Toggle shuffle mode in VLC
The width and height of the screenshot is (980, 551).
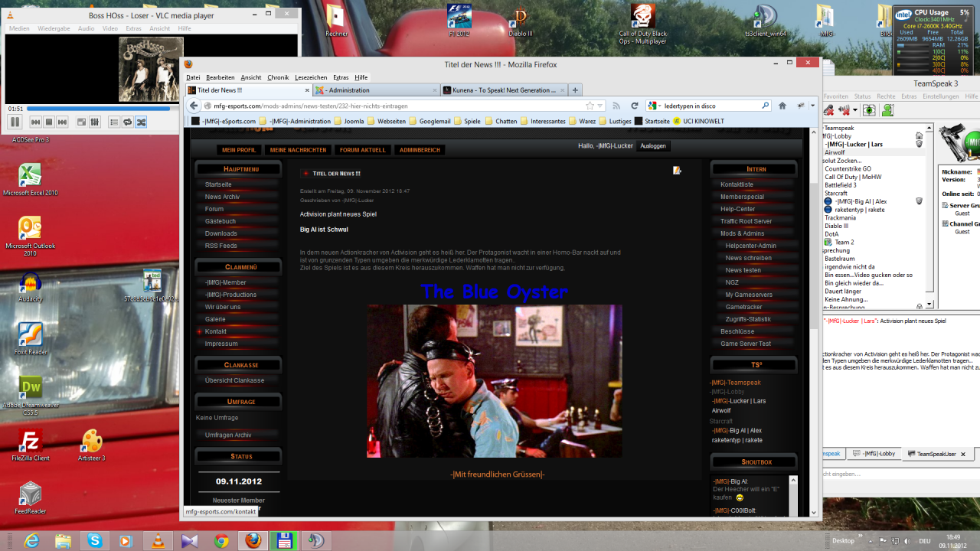142,122
